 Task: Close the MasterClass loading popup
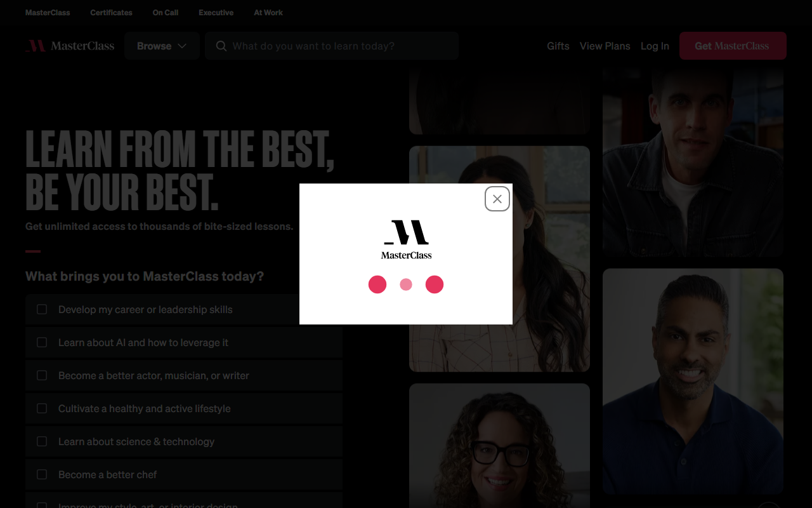(497, 199)
